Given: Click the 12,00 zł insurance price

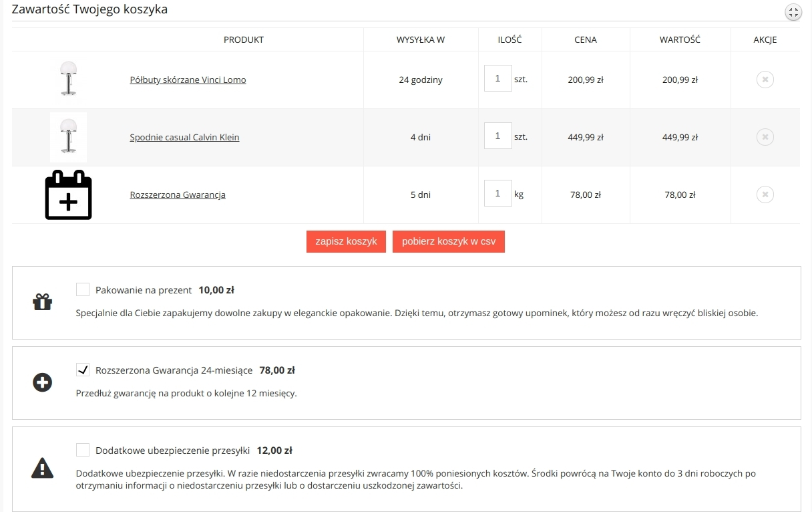Looking at the screenshot, I should 274,450.
